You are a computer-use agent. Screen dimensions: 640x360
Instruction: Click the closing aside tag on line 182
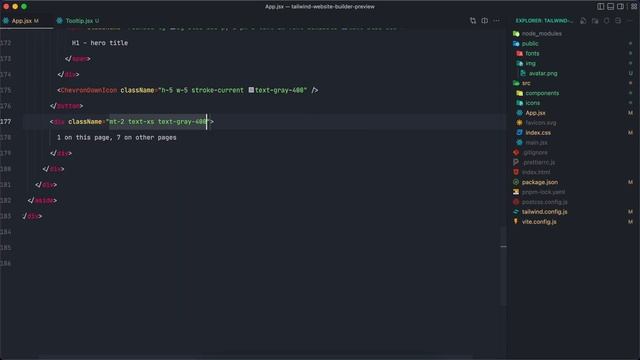[x=42, y=200]
